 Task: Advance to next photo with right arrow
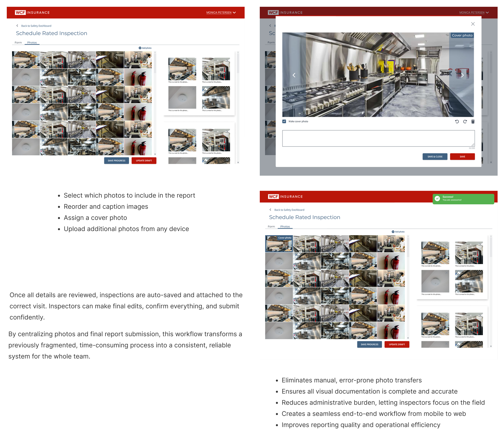[x=462, y=75]
